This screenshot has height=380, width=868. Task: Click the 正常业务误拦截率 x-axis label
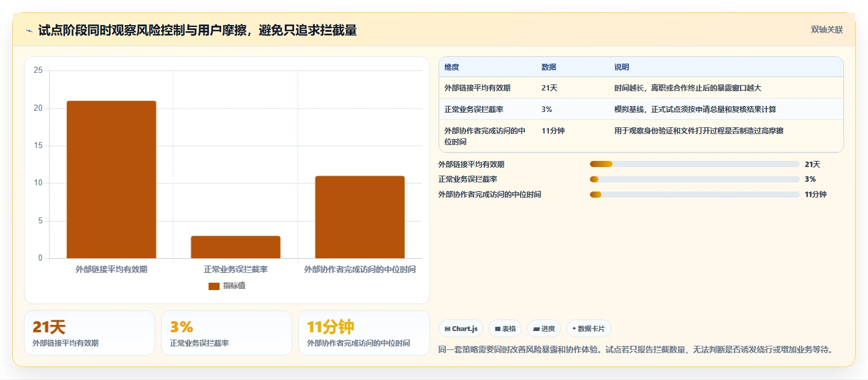tap(236, 269)
